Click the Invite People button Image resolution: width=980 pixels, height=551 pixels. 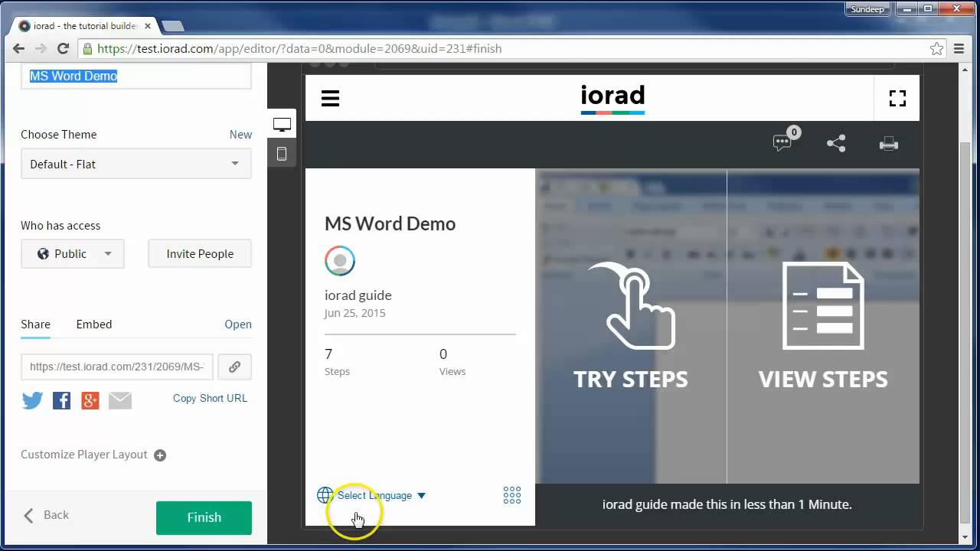(x=200, y=254)
